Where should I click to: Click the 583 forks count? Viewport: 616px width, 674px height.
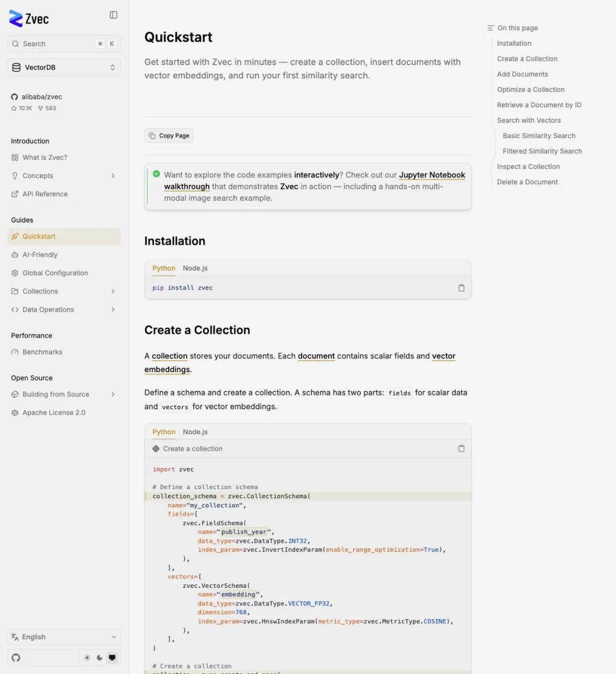tap(47, 108)
